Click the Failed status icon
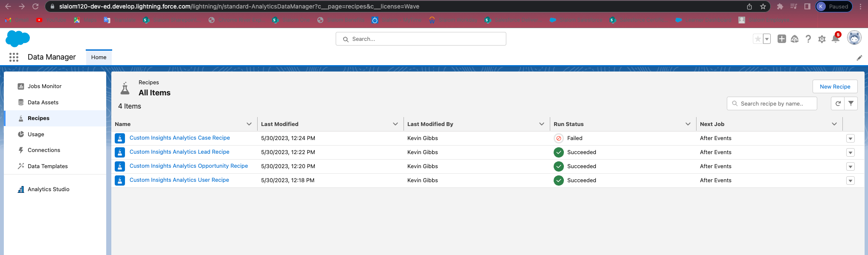This screenshot has width=868, height=255. [x=558, y=138]
